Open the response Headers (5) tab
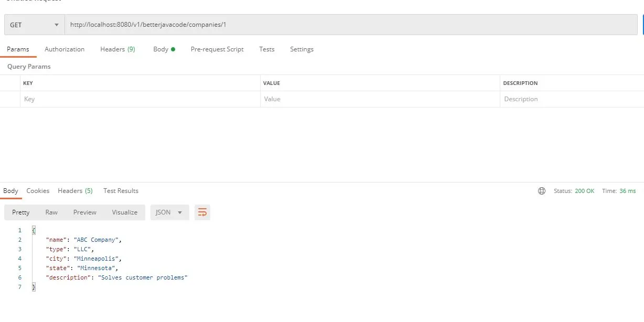This screenshot has width=644, height=322. click(75, 190)
